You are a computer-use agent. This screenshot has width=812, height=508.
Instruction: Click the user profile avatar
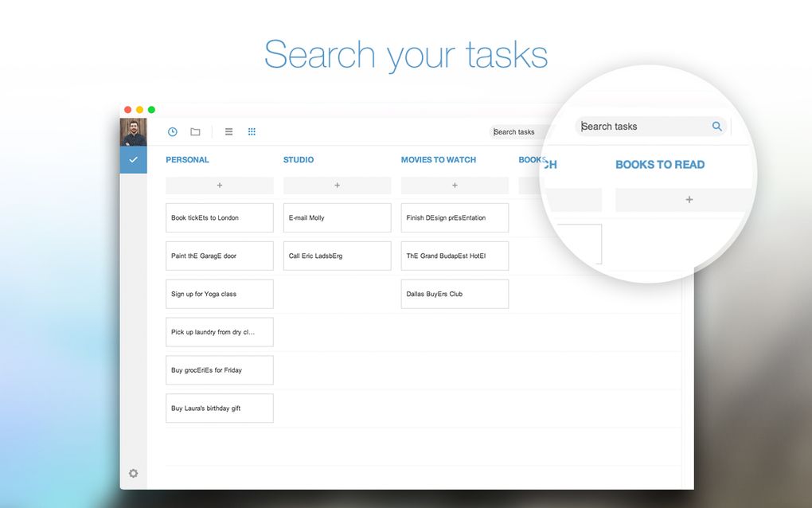[x=133, y=132]
